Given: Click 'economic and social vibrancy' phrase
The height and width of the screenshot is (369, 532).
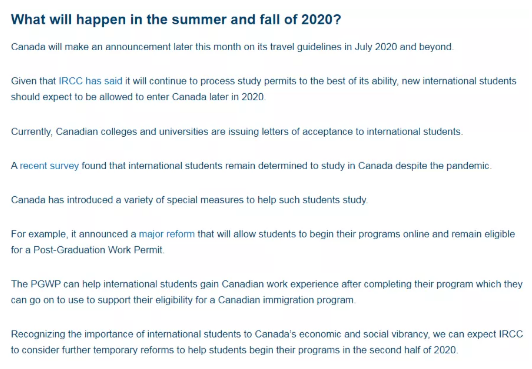Looking at the screenshot, I should [363, 334].
